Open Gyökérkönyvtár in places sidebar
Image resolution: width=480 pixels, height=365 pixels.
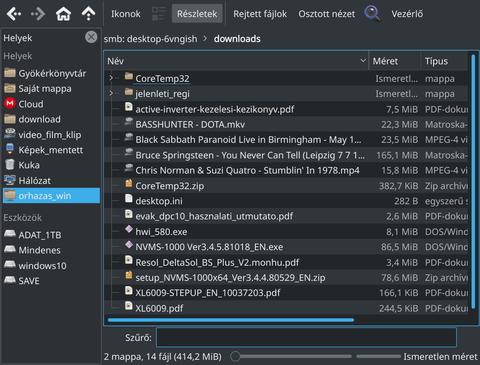[51, 73]
